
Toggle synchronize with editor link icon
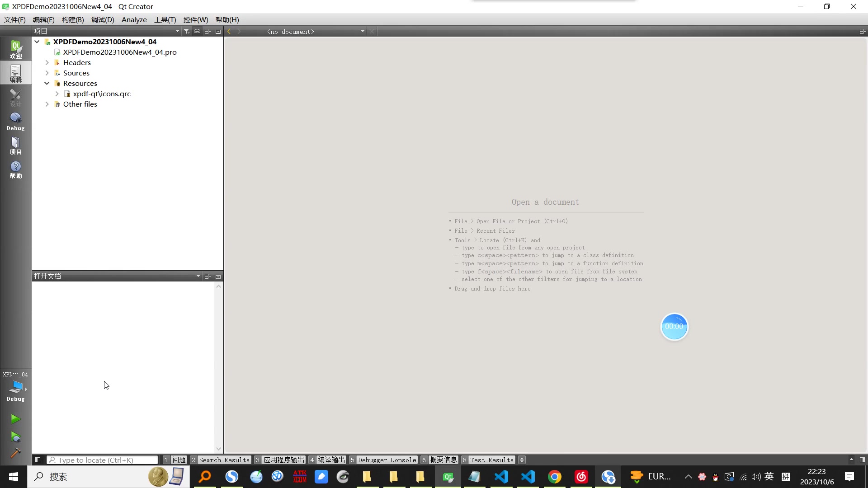[197, 31]
